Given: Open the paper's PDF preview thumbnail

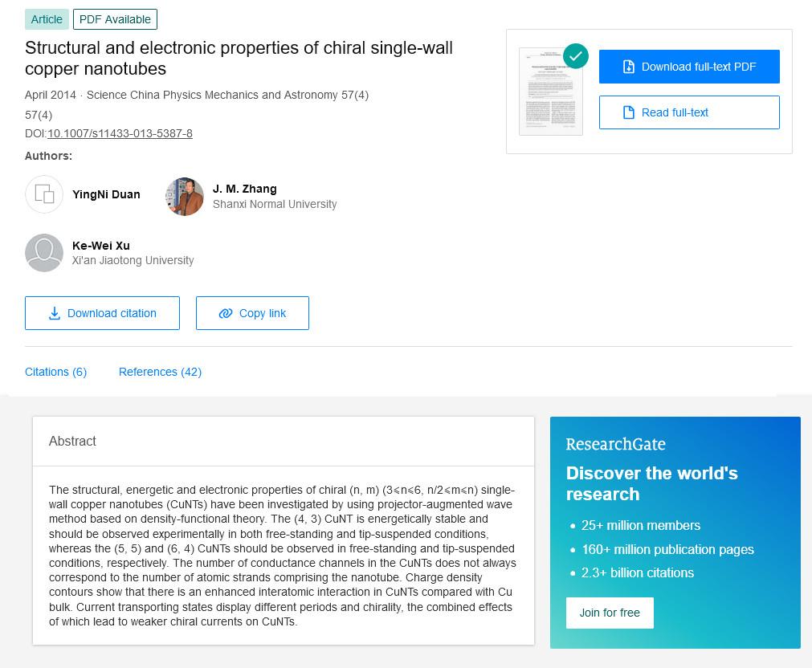Looking at the screenshot, I should [551, 92].
